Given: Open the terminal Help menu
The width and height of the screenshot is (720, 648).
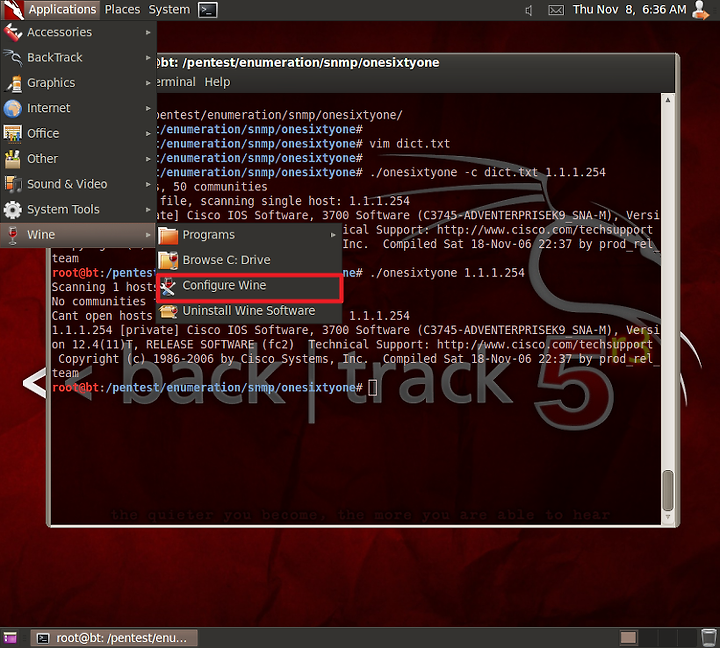Looking at the screenshot, I should click(x=217, y=82).
